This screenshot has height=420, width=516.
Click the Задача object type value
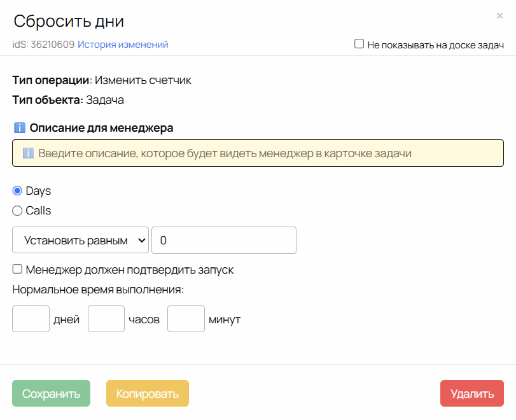105,100
